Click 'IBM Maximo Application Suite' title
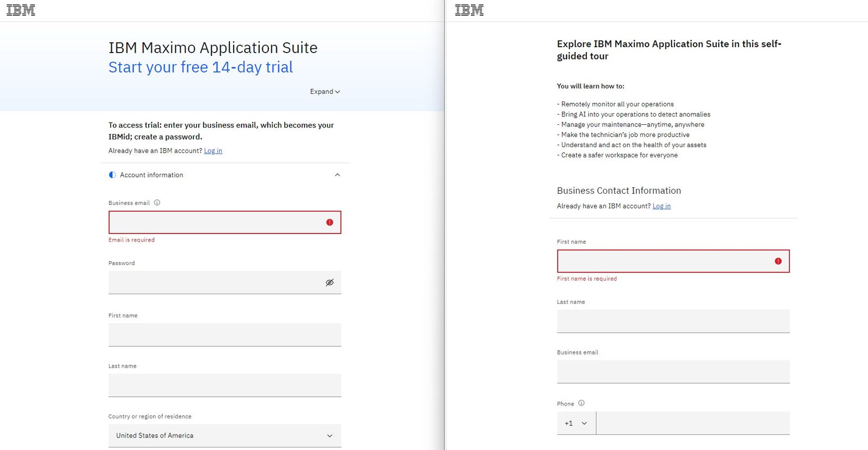Image resolution: width=868 pixels, height=450 pixels. pos(213,48)
